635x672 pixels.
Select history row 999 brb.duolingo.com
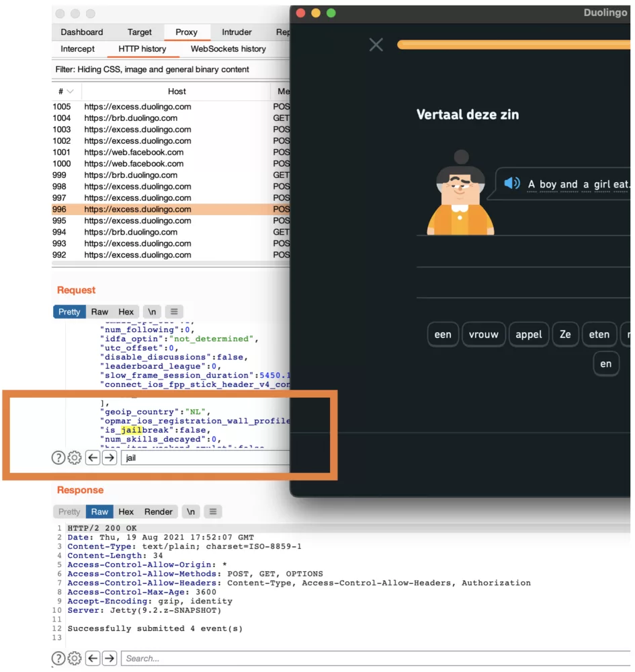click(171, 175)
